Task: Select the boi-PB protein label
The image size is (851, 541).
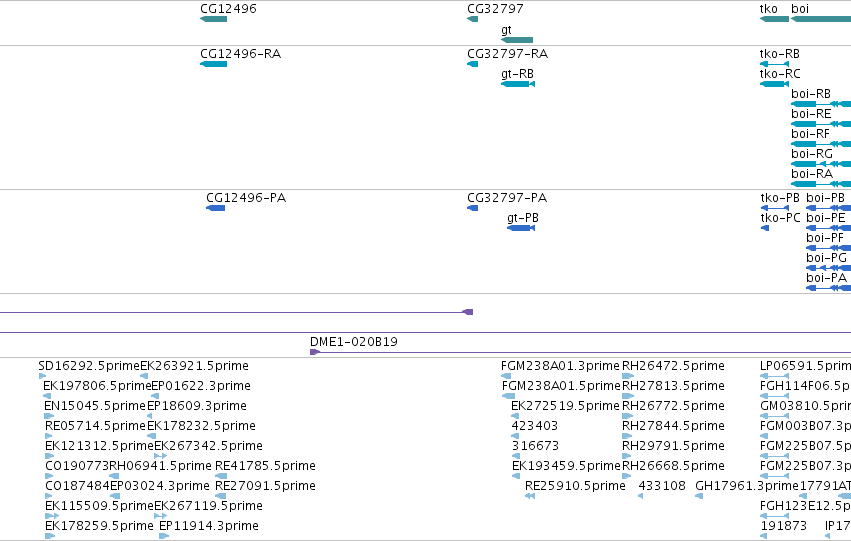Action: point(825,198)
